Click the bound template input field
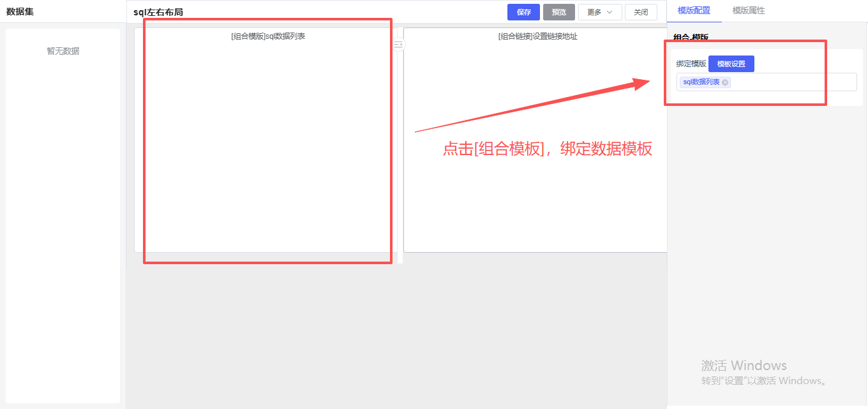The width and height of the screenshot is (868, 409). tap(791, 82)
